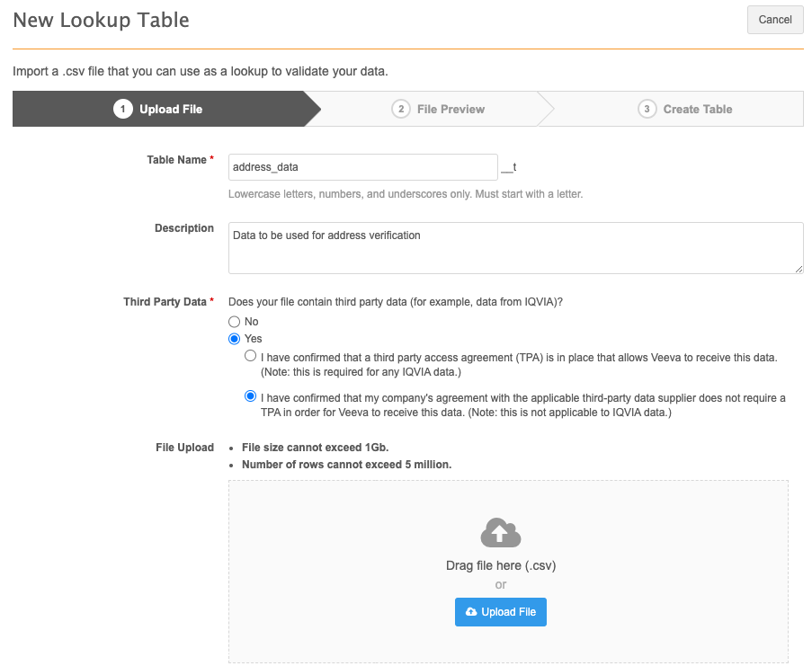Go to the File Preview step
Viewport: 812px width, 666px height.
451,109
